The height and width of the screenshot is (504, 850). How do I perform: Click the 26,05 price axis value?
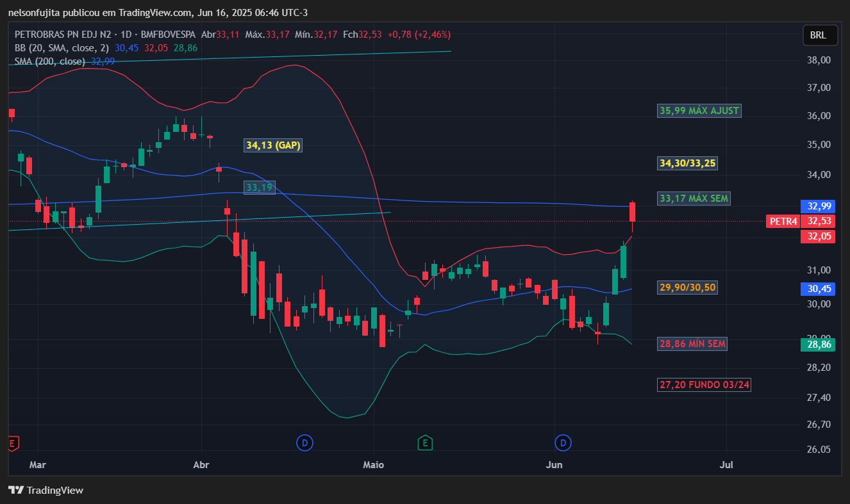(x=818, y=450)
